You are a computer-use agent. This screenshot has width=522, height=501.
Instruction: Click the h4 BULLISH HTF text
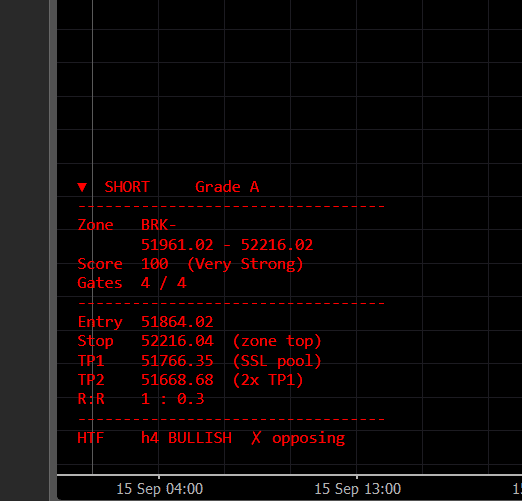click(x=186, y=438)
